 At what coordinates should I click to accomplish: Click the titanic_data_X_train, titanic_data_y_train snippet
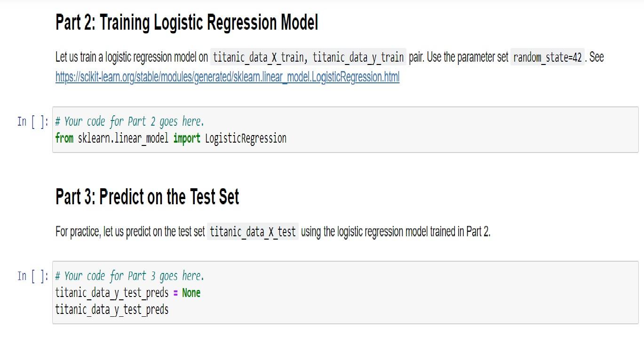(309, 58)
